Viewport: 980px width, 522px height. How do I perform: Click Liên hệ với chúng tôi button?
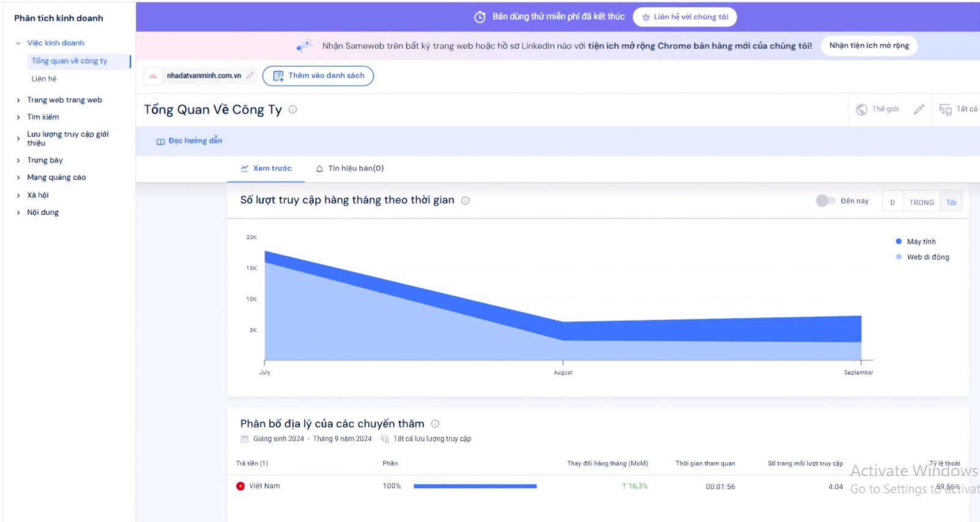coord(684,17)
